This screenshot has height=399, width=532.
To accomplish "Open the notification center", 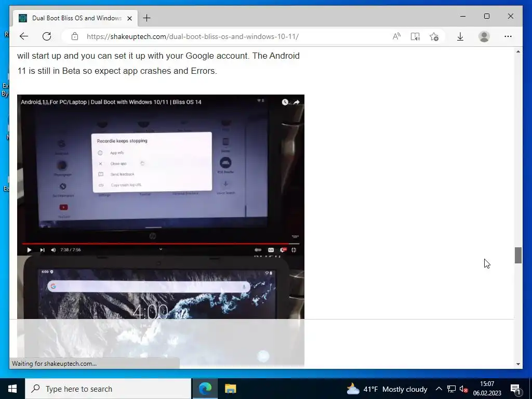I will 515,389.
